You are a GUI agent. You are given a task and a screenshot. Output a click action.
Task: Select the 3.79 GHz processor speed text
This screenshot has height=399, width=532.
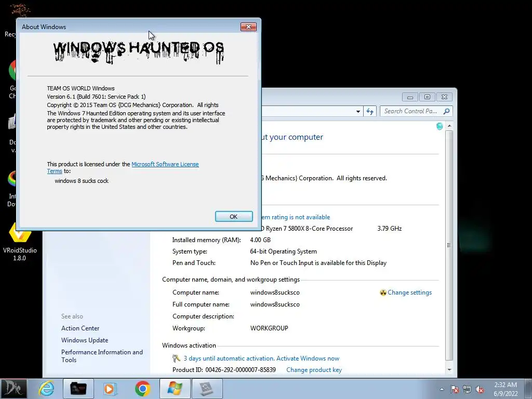coord(390,229)
